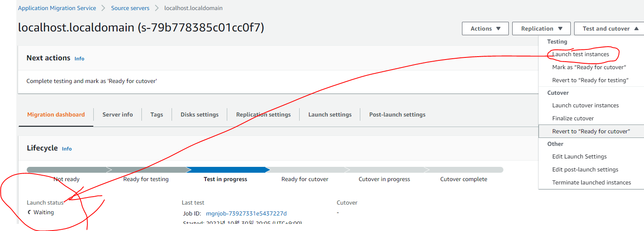
Task: Open the Replication dropdown
Action: (541, 29)
